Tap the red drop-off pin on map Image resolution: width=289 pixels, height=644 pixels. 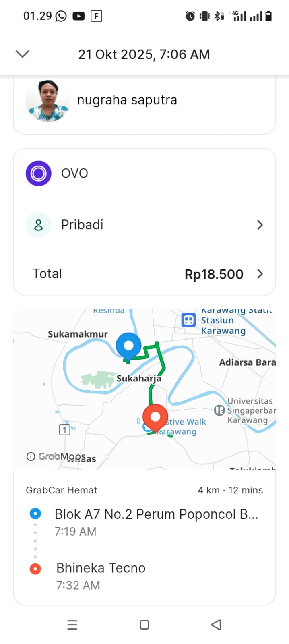(x=155, y=418)
